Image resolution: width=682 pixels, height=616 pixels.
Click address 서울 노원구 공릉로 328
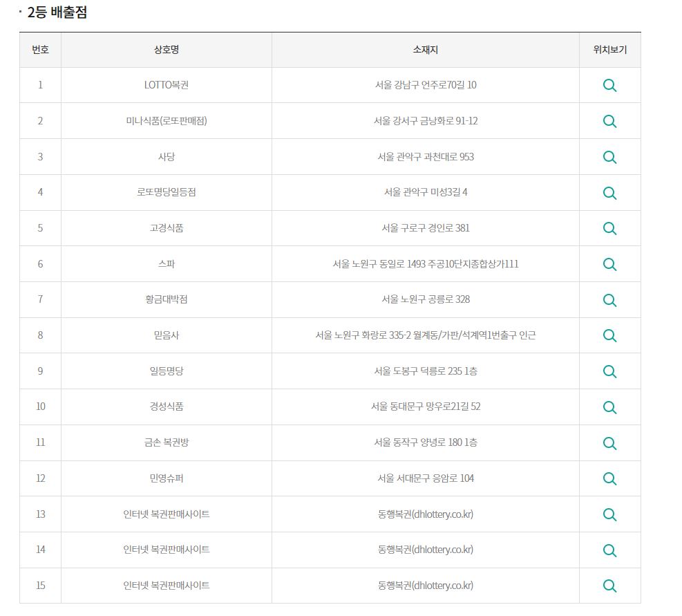coord(426,299)
